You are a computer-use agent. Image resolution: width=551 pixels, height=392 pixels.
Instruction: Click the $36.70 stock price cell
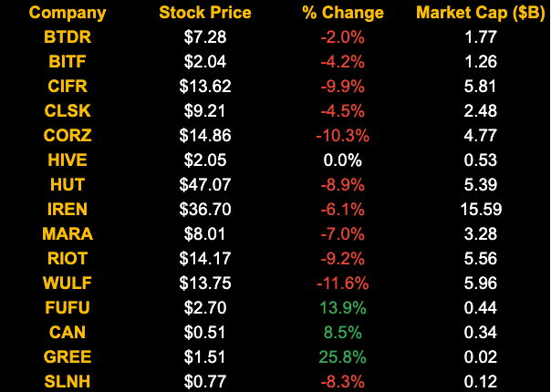pyautogui.click(x=206, y=210)
